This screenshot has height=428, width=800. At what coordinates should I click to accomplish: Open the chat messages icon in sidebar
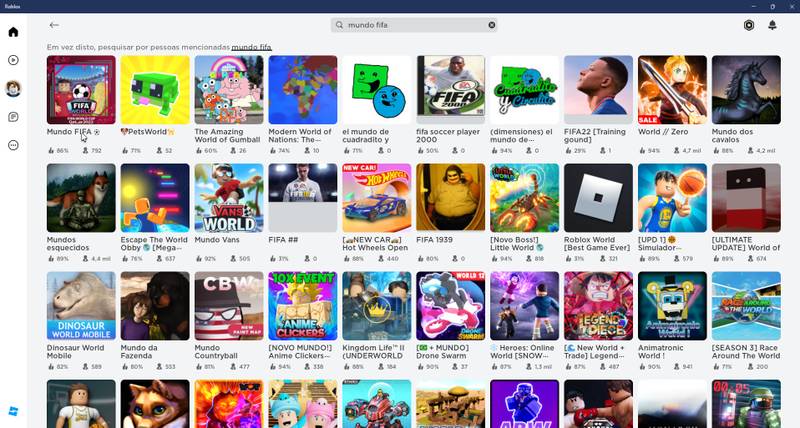(13, 117)
